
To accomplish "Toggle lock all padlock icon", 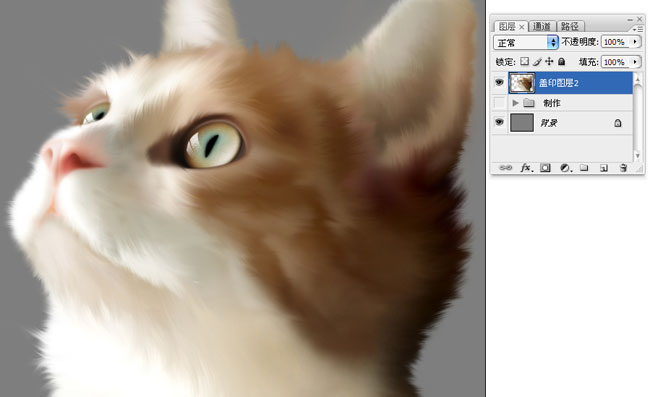I will [561, 61].
